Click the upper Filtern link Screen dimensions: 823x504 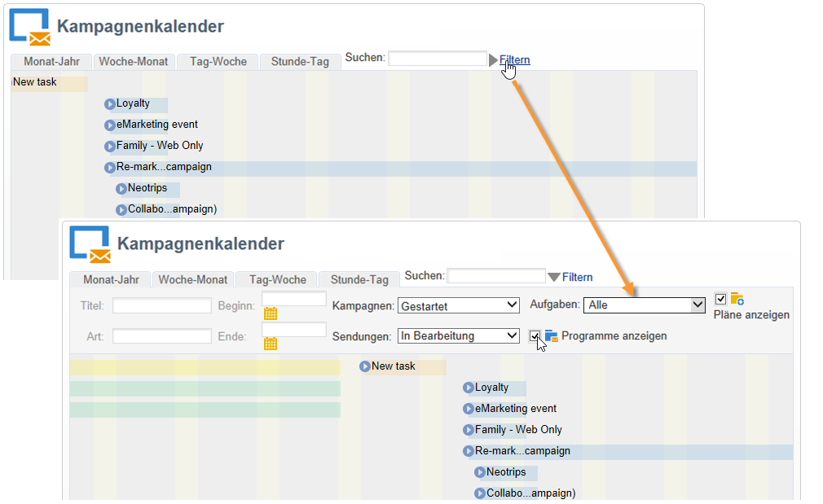pyautogui.click(x=514, y=59)
